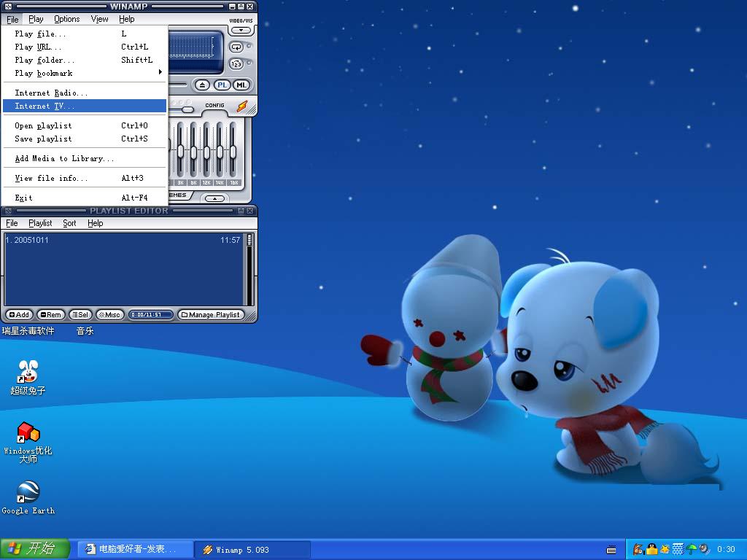
Task: Open the VIDEO/VIS dropdown arrow
Action: [241, 31]
